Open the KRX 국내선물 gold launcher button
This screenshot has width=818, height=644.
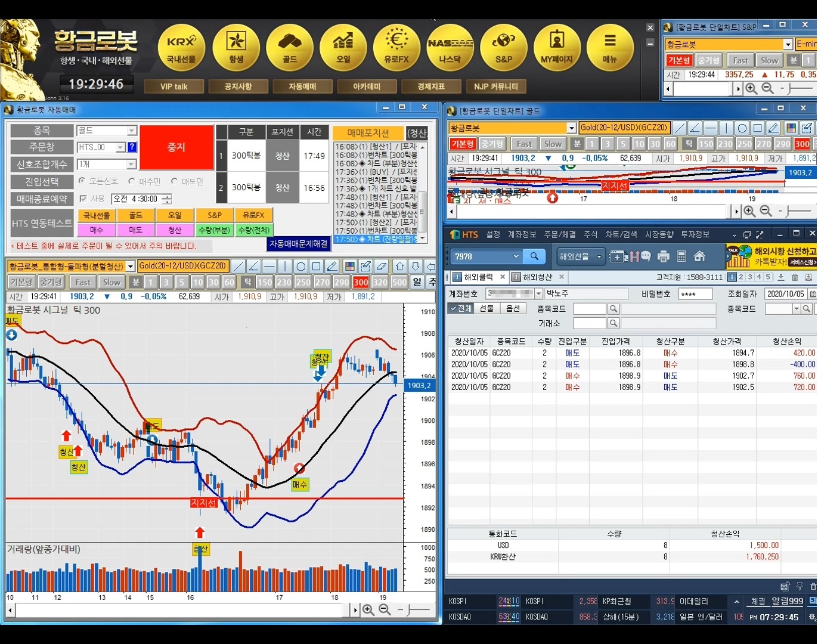point(181,47)
